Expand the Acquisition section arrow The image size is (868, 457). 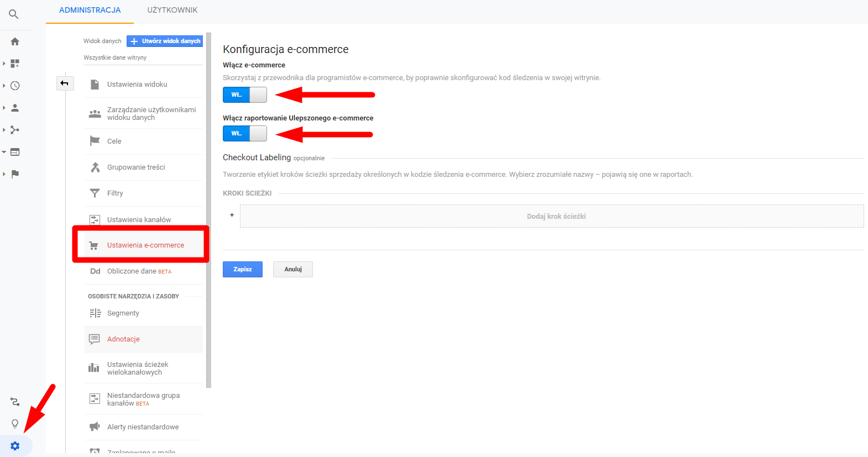pos(4,130)
